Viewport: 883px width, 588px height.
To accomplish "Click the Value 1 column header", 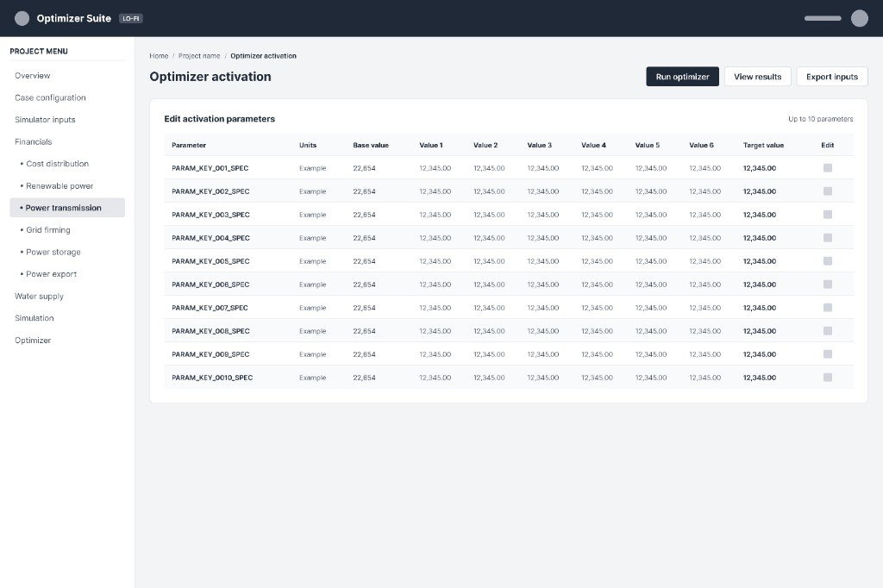I will [431, 146].
